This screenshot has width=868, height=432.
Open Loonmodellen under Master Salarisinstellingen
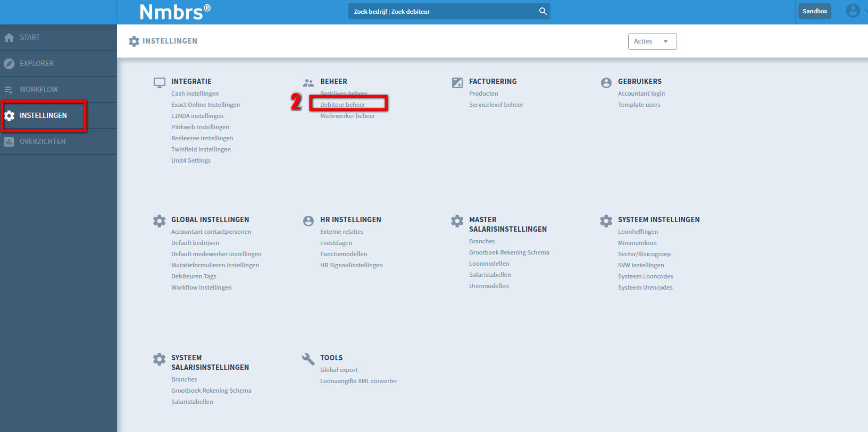(x=489, y=264)
